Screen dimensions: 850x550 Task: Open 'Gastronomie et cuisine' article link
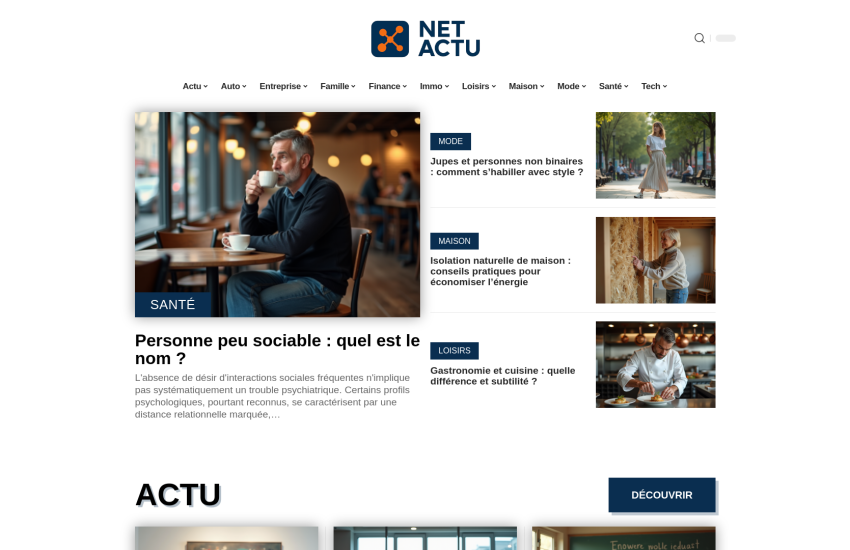click(x=503, y=376)
